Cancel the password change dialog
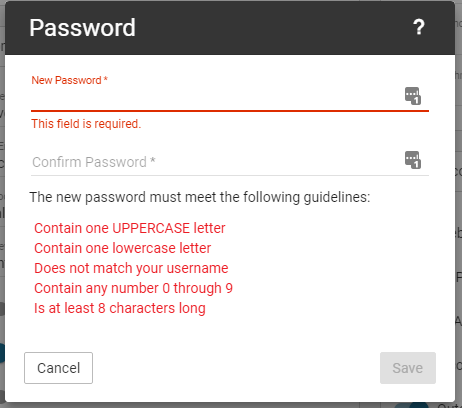 tap(58, 368)
